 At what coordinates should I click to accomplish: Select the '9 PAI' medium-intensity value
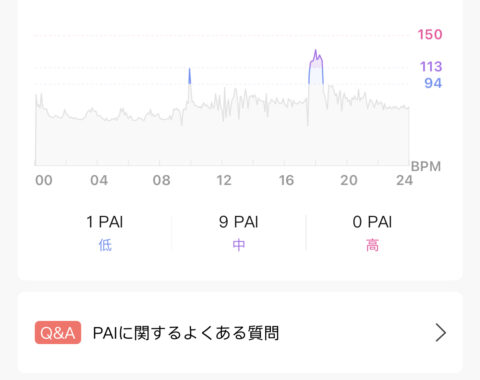(x=239, y=222)
